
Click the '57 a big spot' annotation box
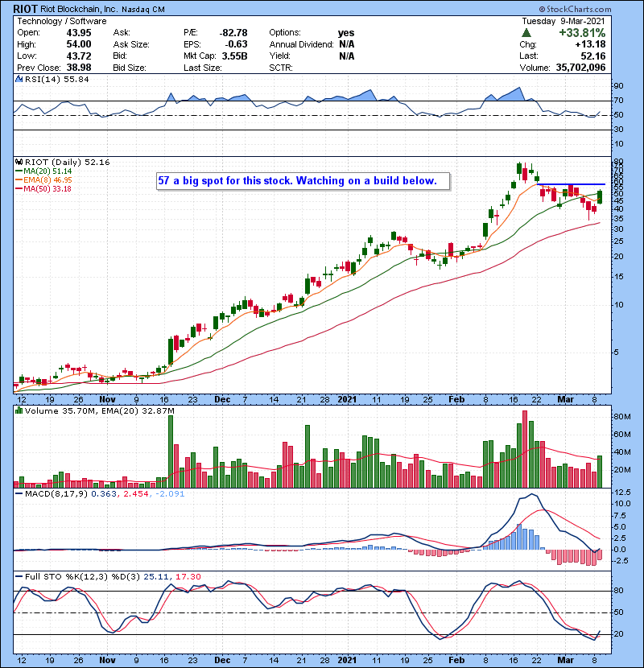click(x=303, y=180)
